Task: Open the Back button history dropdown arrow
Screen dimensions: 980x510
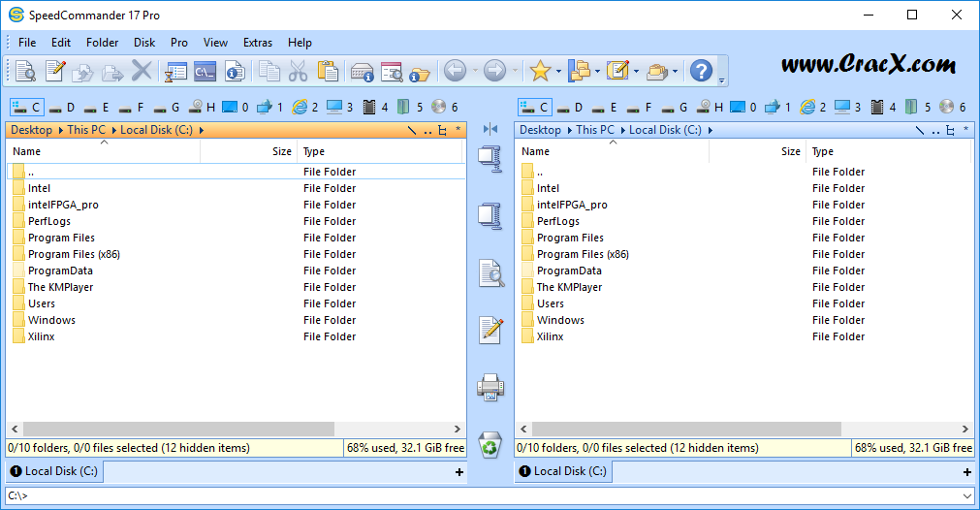Action: [476, 71]
